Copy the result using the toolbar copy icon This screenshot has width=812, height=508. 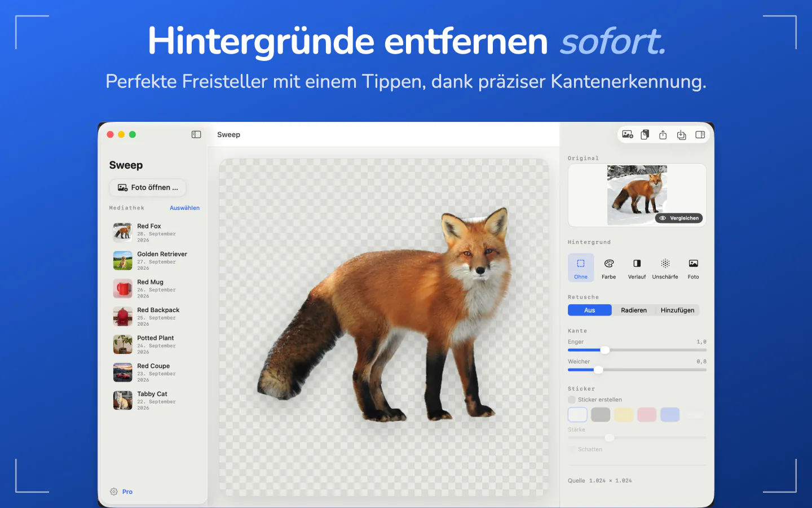[645, 134]
